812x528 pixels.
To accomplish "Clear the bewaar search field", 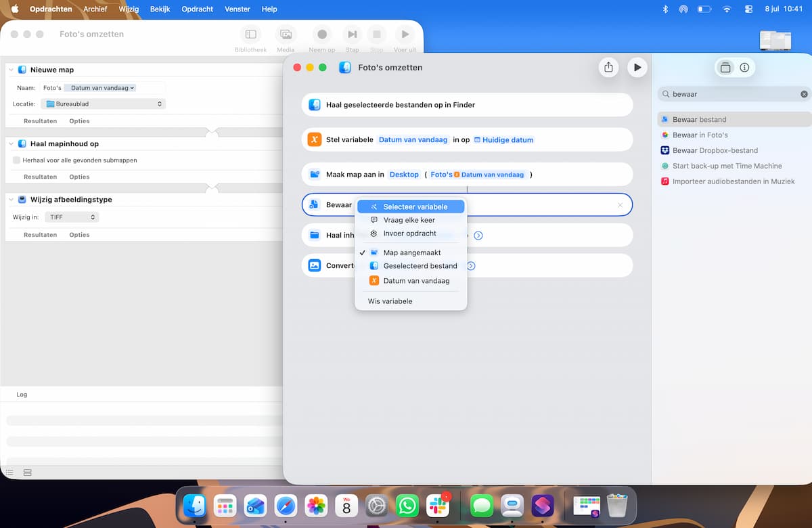I will 804,94.
